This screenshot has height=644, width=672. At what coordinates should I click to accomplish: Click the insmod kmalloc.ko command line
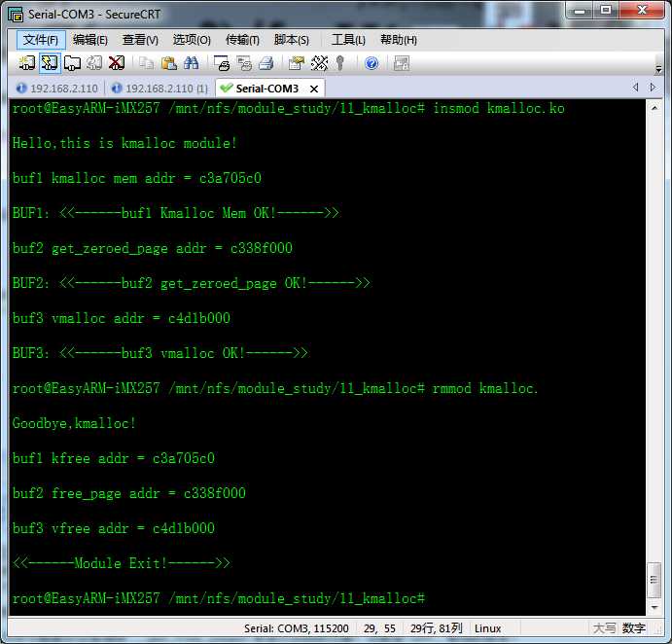(x=289, y=108)
